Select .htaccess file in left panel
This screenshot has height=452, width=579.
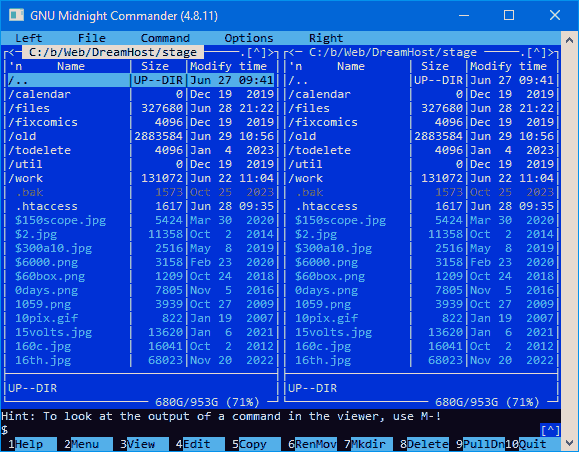(x=141, y=206)
